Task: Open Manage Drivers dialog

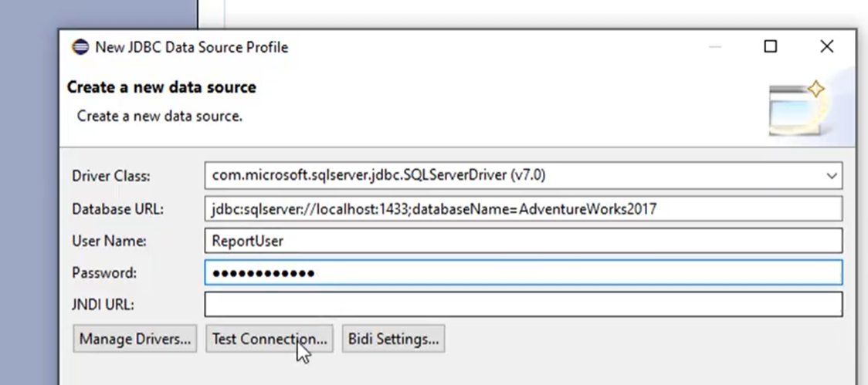Action: click(134, 339)
